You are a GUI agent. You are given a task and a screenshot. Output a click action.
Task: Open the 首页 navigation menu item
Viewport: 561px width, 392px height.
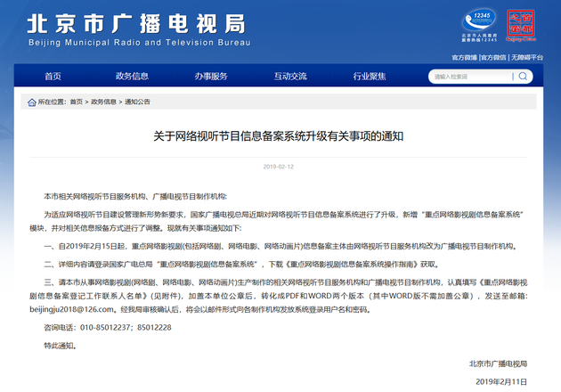click(x=53, y=77)
